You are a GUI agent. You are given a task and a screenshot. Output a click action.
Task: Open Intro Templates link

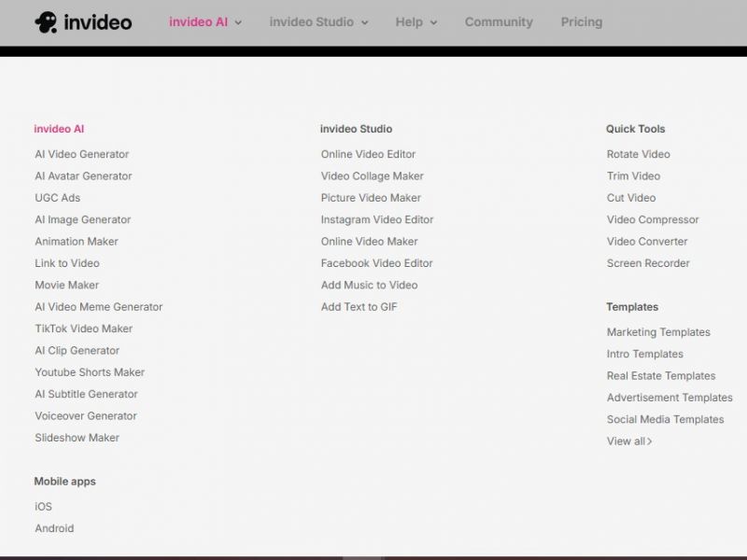click(x=645, y=355)
